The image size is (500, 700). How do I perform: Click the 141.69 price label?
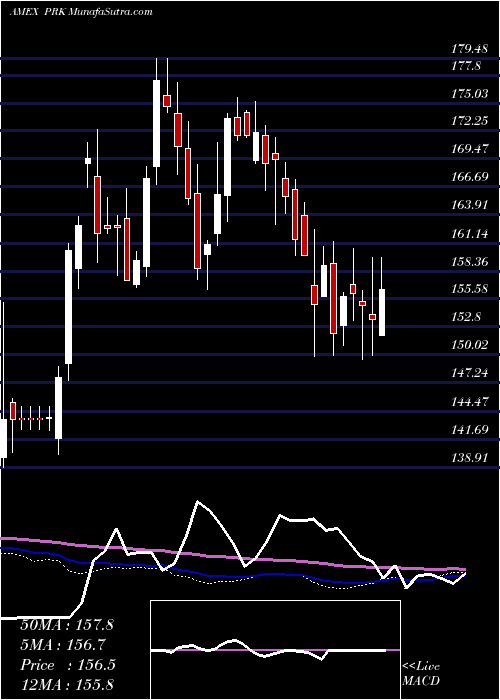468,429
